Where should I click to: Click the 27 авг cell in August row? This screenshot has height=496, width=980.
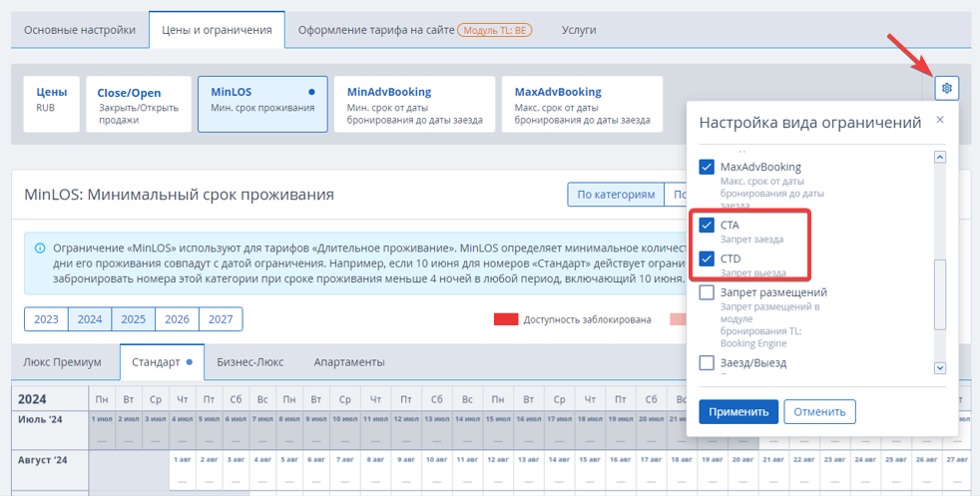click(957, 470)
